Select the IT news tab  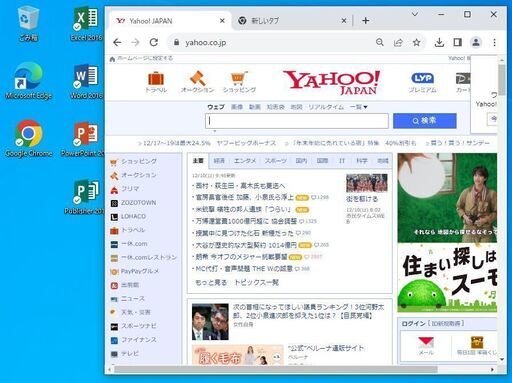[342, 161]
